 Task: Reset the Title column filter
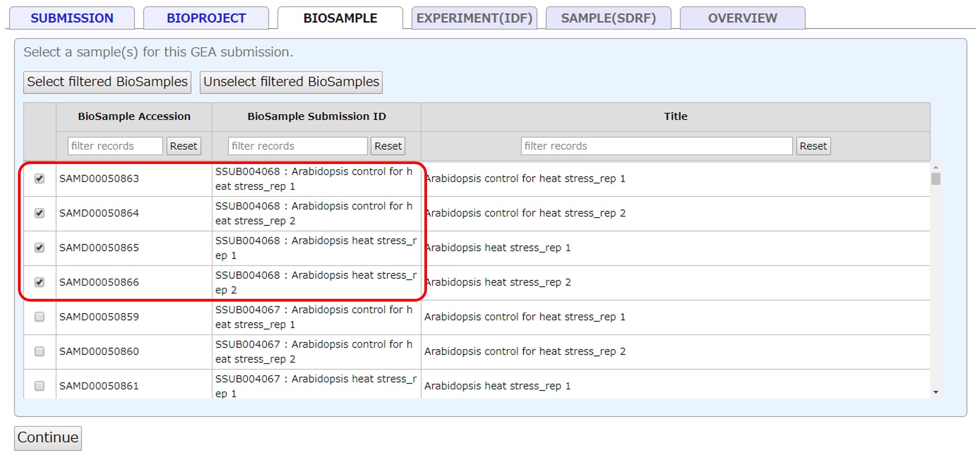813,146
